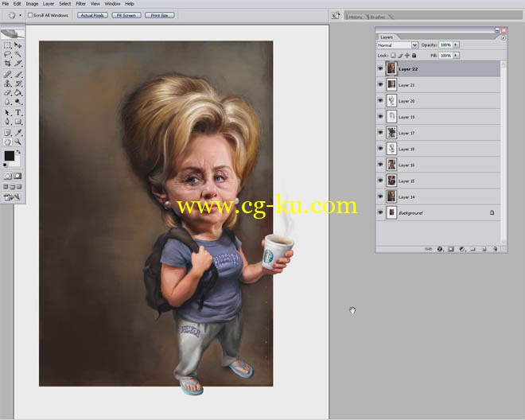The height and width of the screenshot is (420, 525).
Task: Hide the Background layer eye icon
Action: pyautogui.click(x=380, y=212)
